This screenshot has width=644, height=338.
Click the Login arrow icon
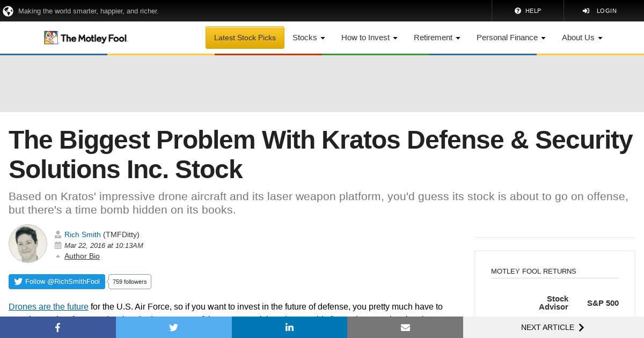pos(586,11)
